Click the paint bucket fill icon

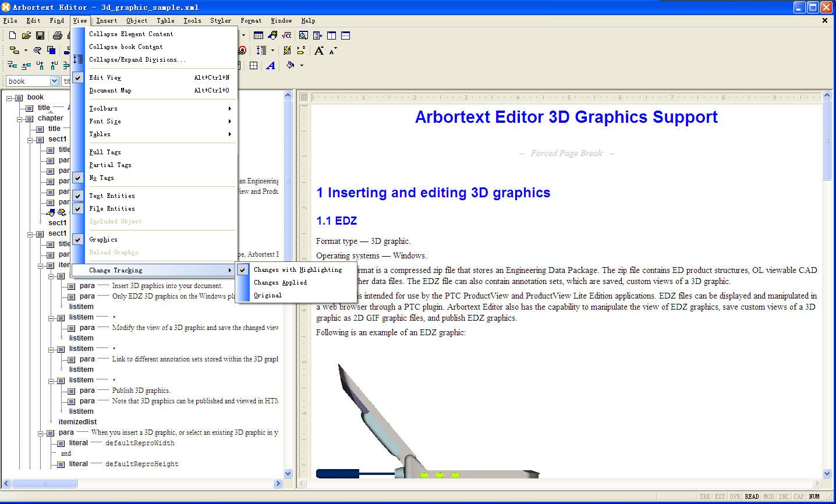[x=290, y=65]
